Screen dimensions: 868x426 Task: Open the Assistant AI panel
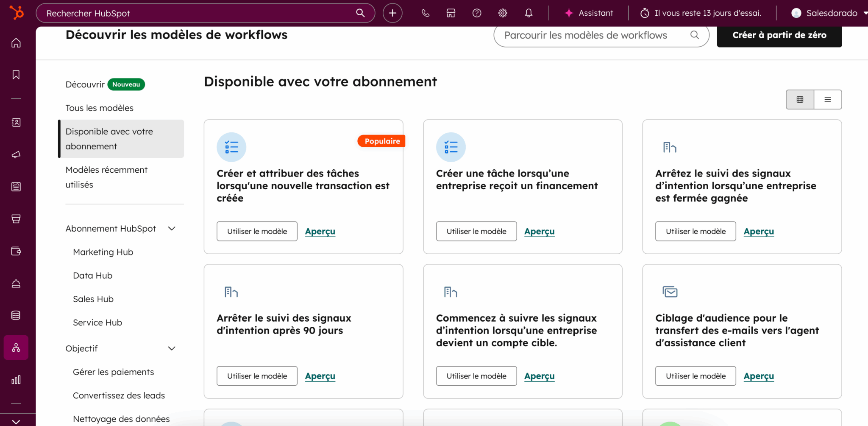click(589, 13)
